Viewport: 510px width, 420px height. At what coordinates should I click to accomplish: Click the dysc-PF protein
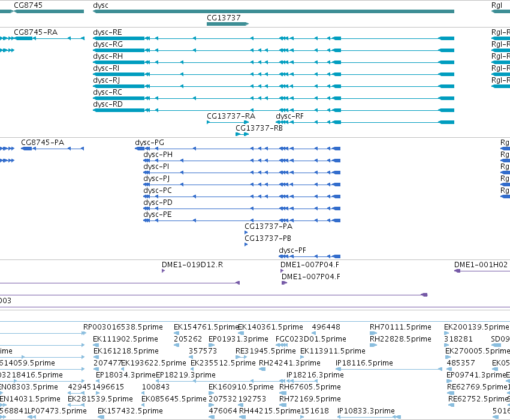tap(310, 256)
